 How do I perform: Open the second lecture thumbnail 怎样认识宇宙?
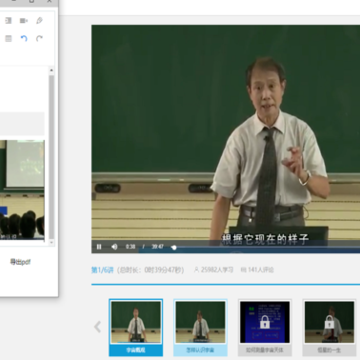(200, 322)
